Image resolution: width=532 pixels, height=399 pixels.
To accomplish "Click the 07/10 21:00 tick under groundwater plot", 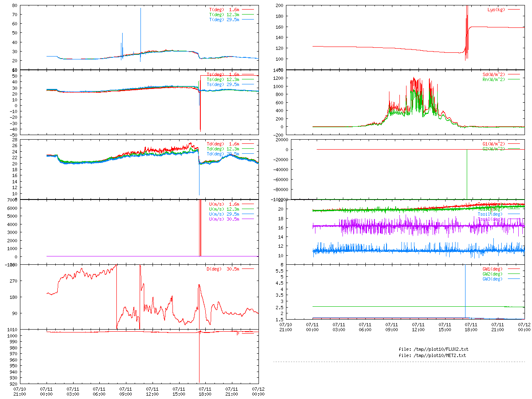I will [x=286, y=327].
